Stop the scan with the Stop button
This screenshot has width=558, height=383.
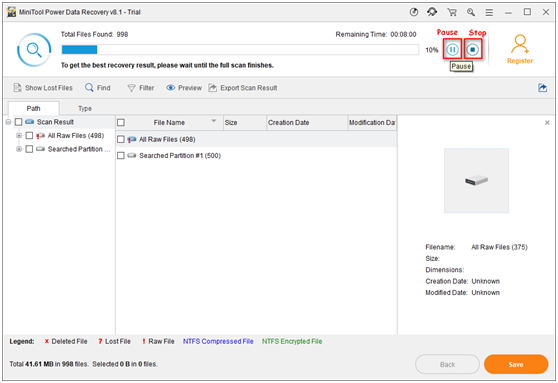click(473, 49)
